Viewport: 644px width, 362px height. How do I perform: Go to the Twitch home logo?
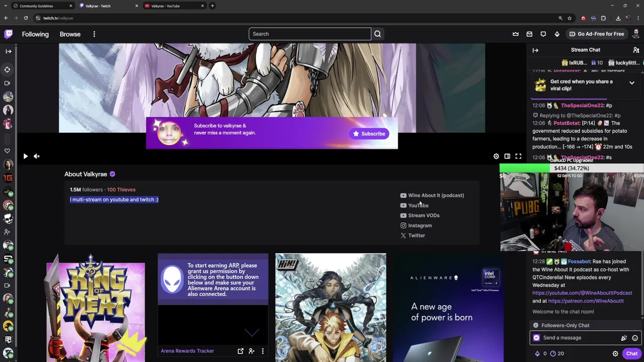click(9, 34)
